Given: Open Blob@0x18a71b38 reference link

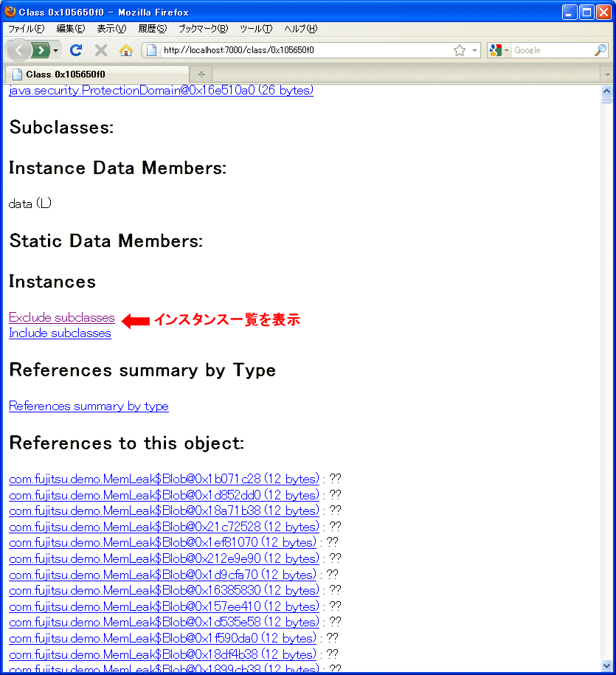Looking at the screenshot, I should tap(164, 510).
